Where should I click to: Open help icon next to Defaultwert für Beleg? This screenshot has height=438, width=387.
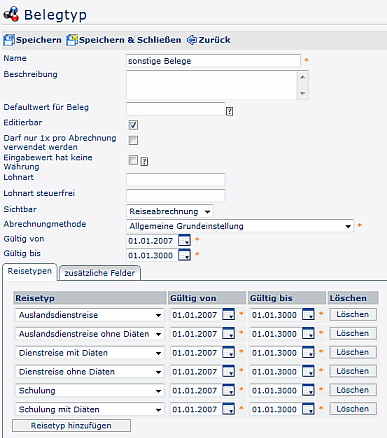pyautogui.click(x=229, y=111)
